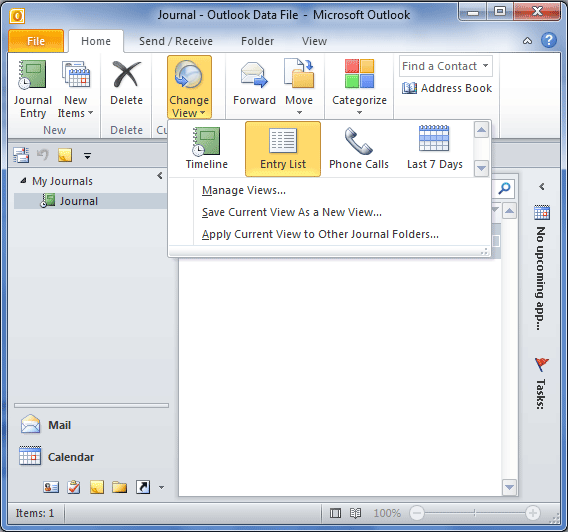Open the View ribbon tab
Image resolution: width=568 pixels, height=532 pixels.
coord(314,41)
